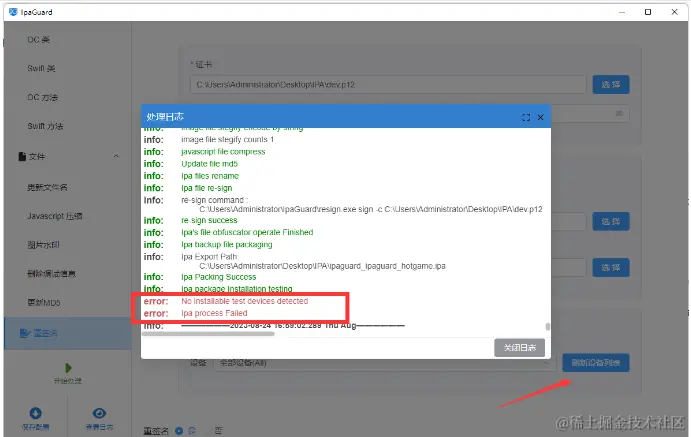
Task: Click the log dialog vertical scrollbar thumb
Action: (548, 326)
